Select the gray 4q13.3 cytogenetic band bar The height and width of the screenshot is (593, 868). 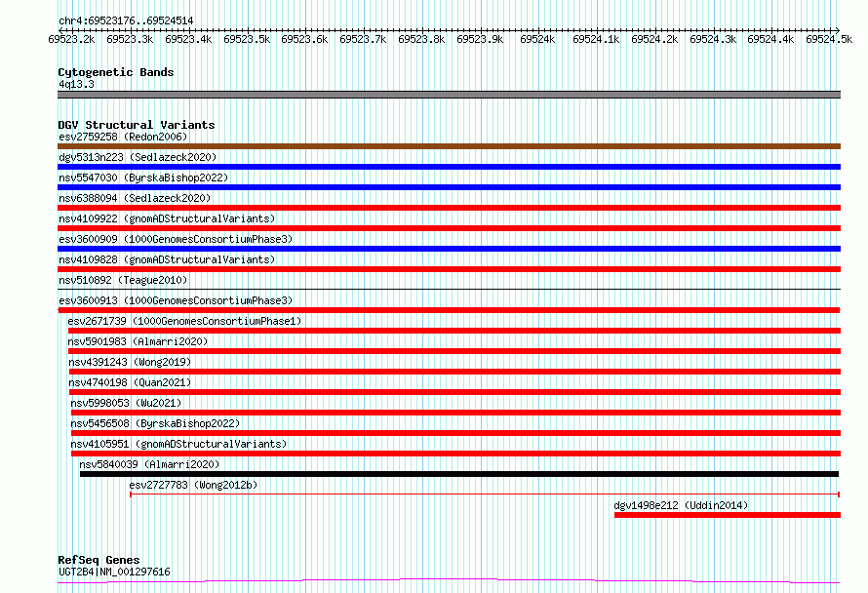click(449, 95)
